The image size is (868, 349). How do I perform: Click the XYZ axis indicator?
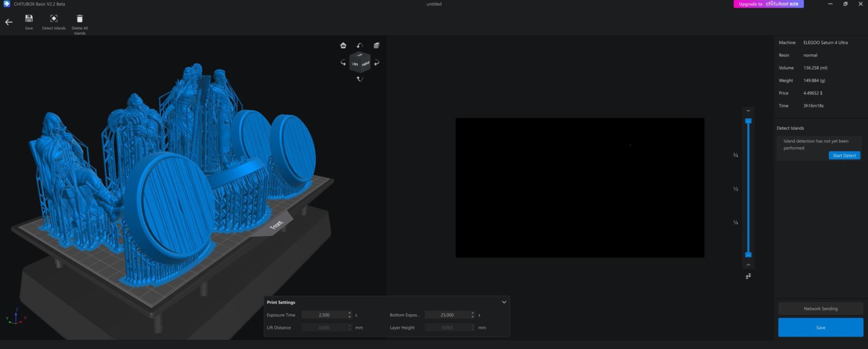(16, 316)
